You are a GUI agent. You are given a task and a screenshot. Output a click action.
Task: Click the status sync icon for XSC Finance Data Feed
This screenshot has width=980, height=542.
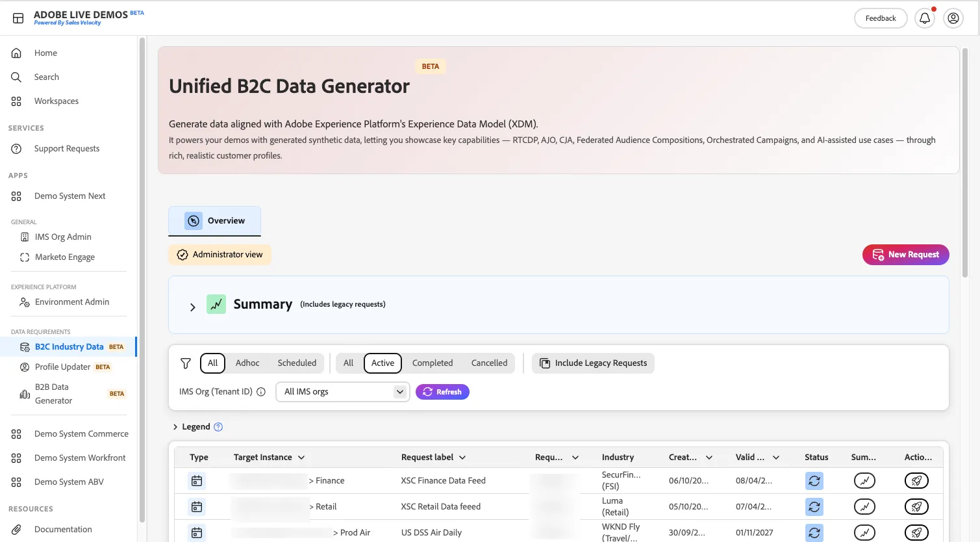tap(814, 481)
